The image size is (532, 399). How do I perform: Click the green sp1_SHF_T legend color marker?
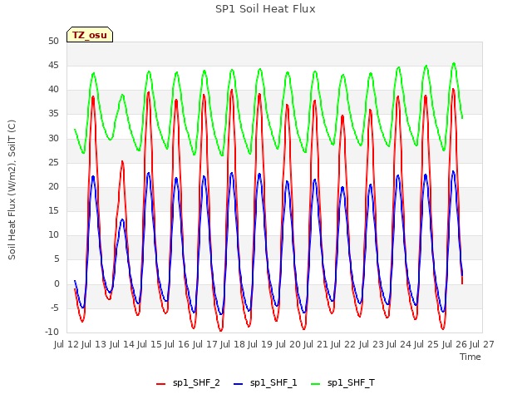pyautogui.click(x=316, y=384)
